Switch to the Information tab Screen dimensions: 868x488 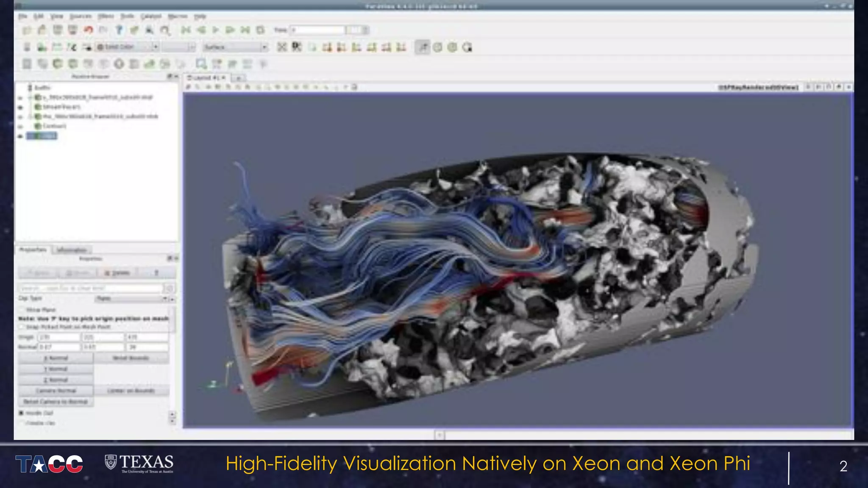pos(71,250)
